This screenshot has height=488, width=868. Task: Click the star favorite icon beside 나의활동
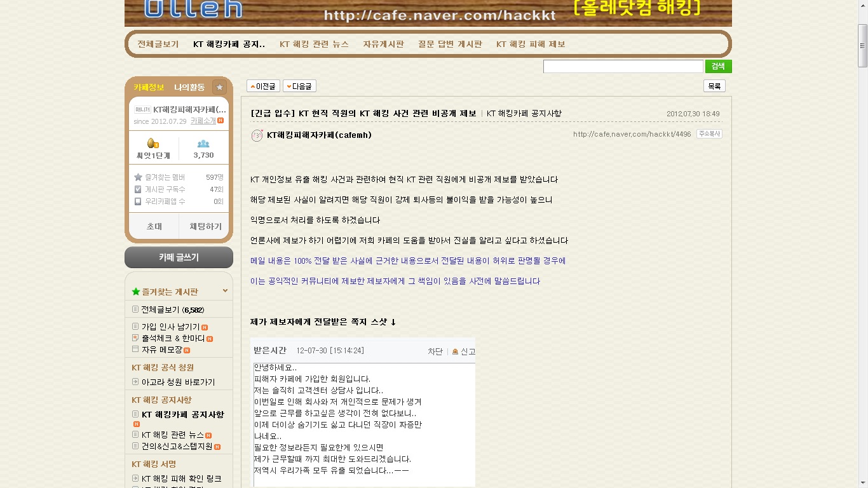219,87
